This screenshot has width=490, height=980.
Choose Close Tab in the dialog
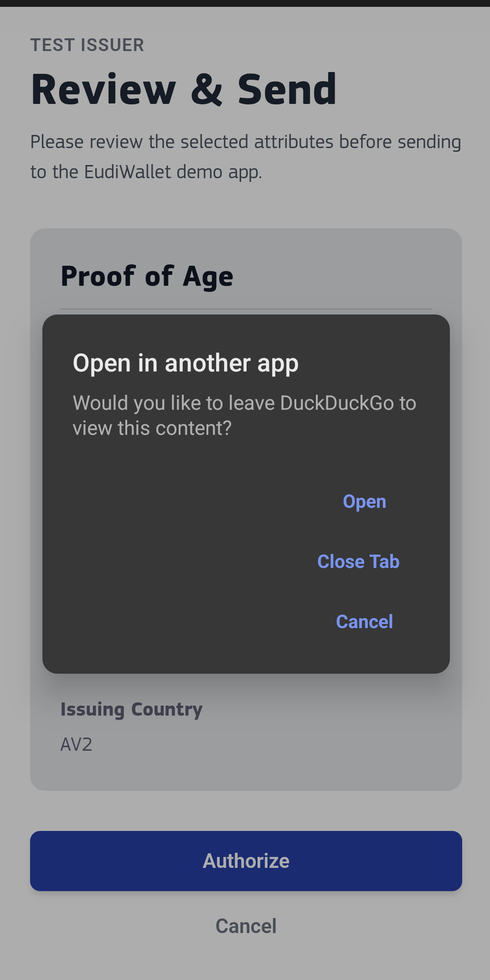click(x=358, y=562)
